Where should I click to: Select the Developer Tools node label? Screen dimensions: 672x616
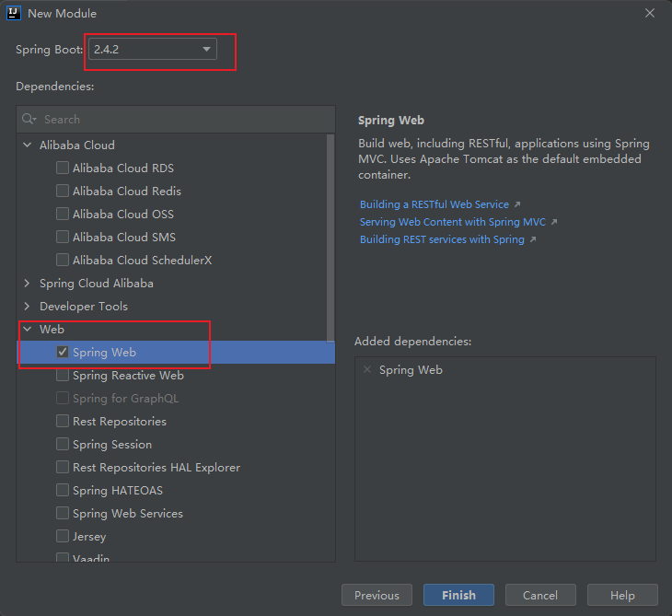pos(84,306)
